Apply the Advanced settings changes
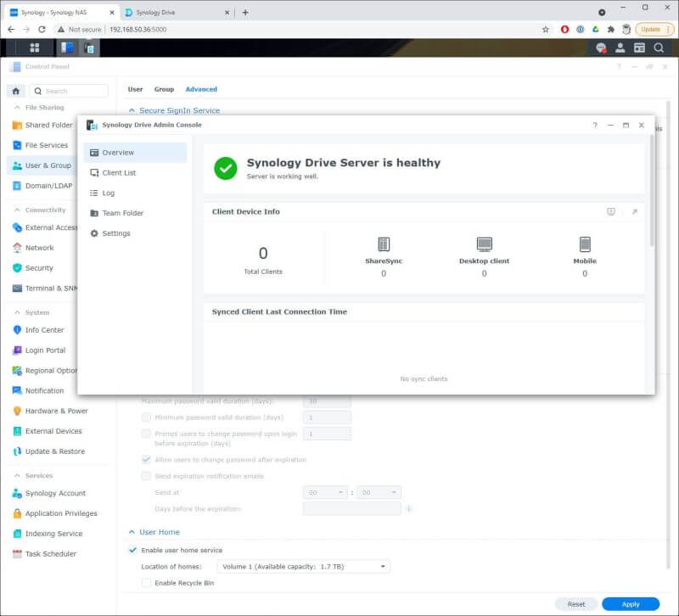 (631, 603)
